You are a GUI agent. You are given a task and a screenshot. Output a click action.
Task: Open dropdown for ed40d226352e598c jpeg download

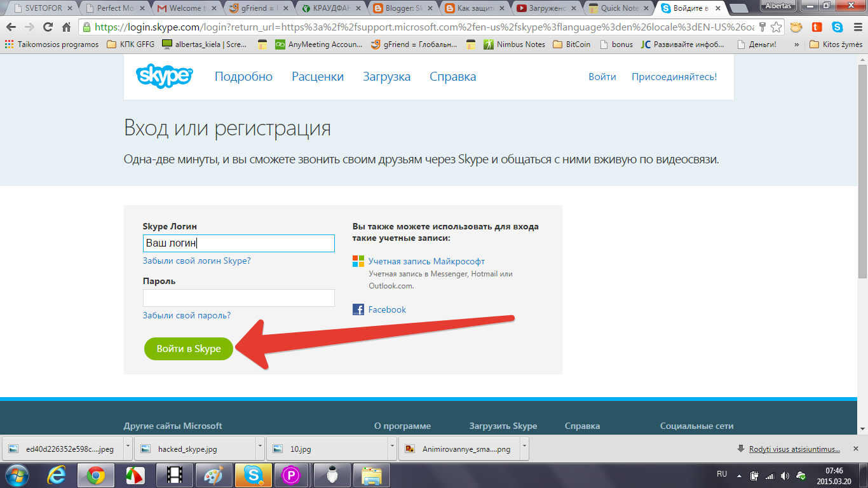(x=128, y=449)
